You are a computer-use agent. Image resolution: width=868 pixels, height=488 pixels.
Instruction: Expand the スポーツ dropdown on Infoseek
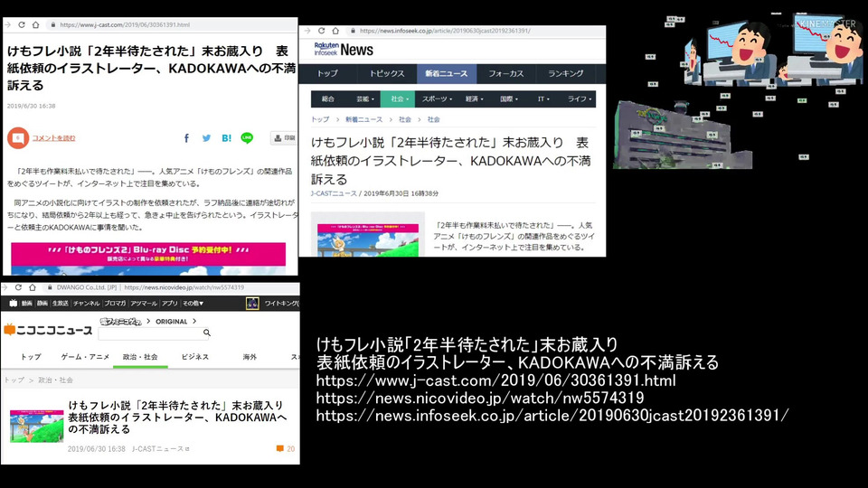pos(438,99)
